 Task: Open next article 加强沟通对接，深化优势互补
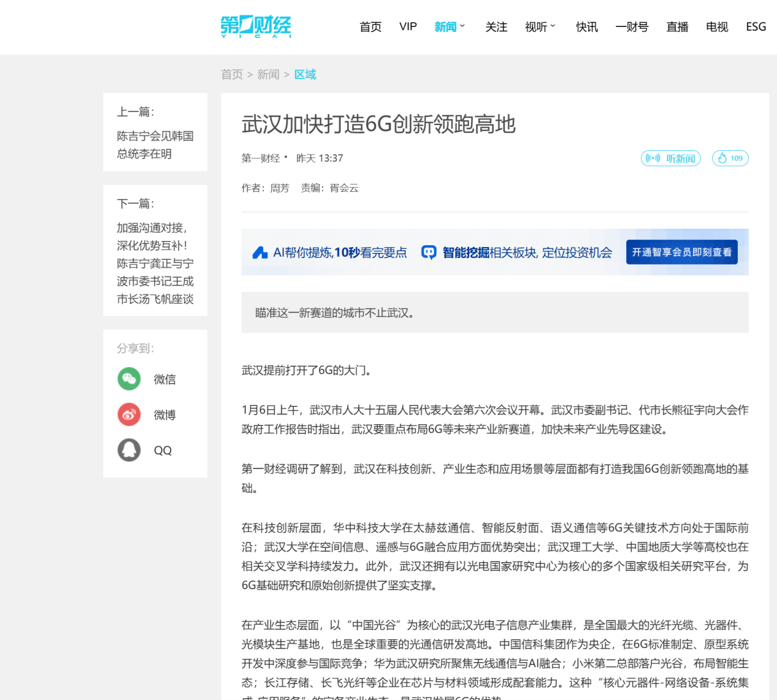155,264
